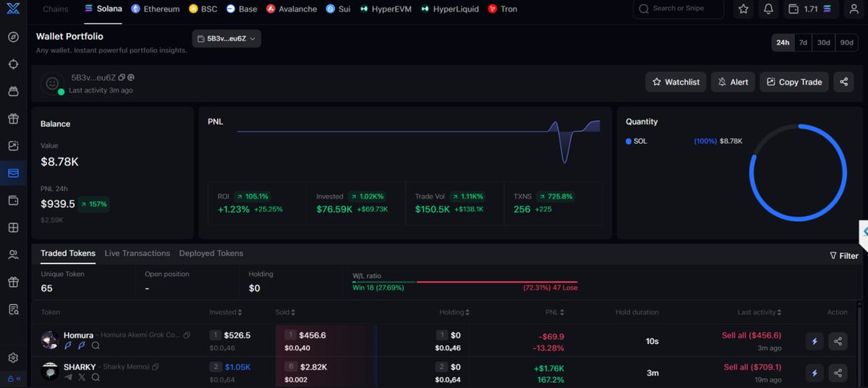Copy the Sharky Memoji token address icon
Viewport: 868px width, 388px height.
click(154, 367)
